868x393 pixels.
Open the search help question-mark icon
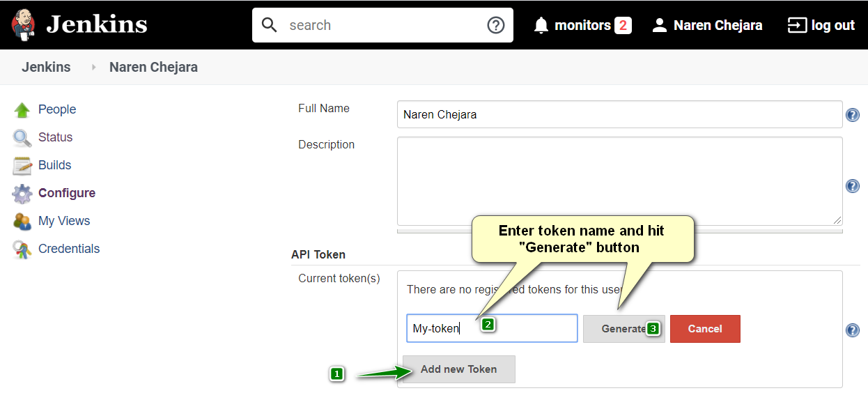495,25
